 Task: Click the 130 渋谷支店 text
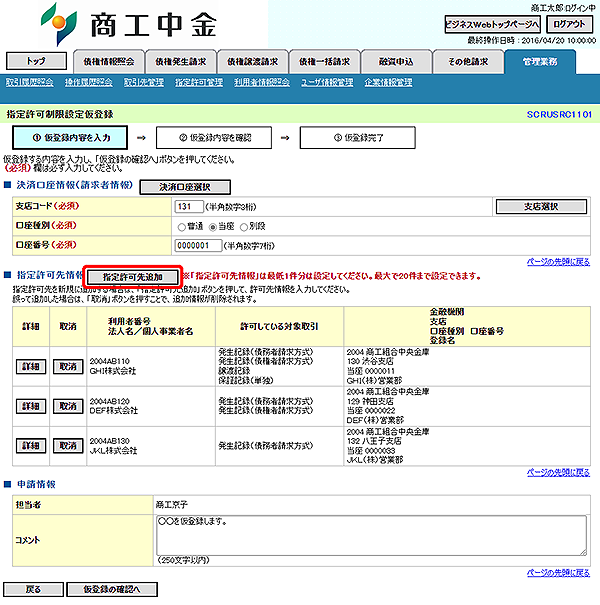click(x=370, y=362)
